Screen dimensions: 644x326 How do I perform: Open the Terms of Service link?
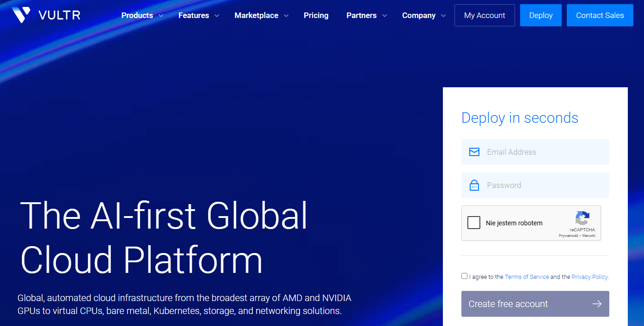[527, 277]
